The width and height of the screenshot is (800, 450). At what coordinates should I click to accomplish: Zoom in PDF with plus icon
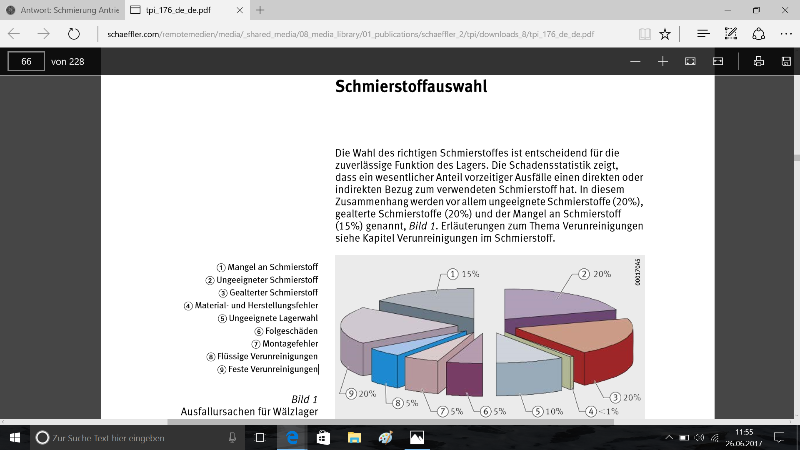(x=663, y=61)
